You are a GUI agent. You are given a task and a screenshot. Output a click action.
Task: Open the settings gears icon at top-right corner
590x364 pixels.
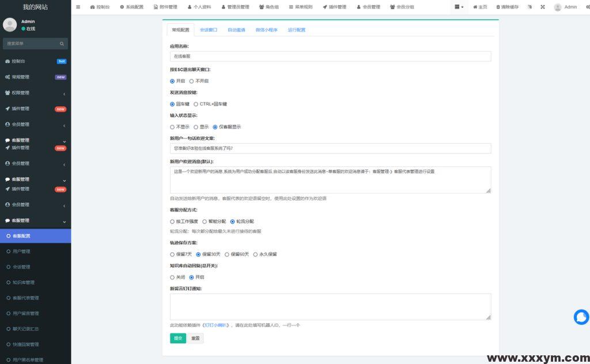(586, 7)
